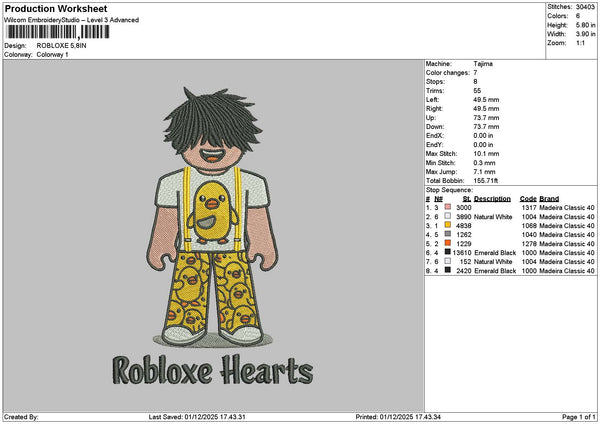
Task: Click 'Wilcom EmbroideryStudio – Level 3 Advanced' text
Action: click(x=72, y=20)
